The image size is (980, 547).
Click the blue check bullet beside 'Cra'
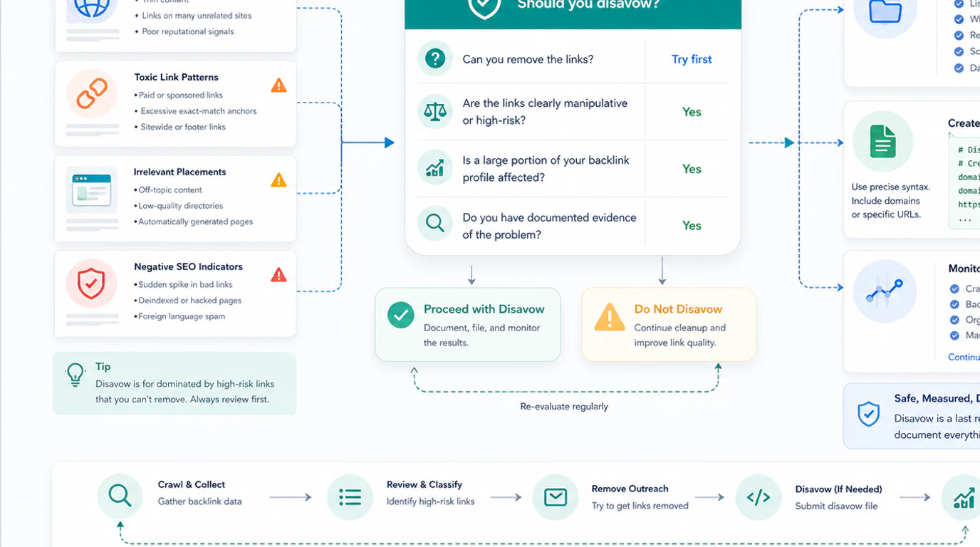954,288
